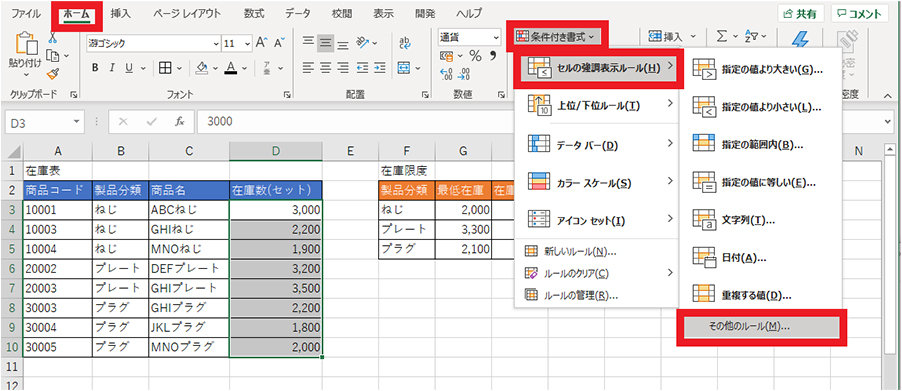Click the text orientation icon
Viewport: 902px width, 391px height.
point(362,43)
